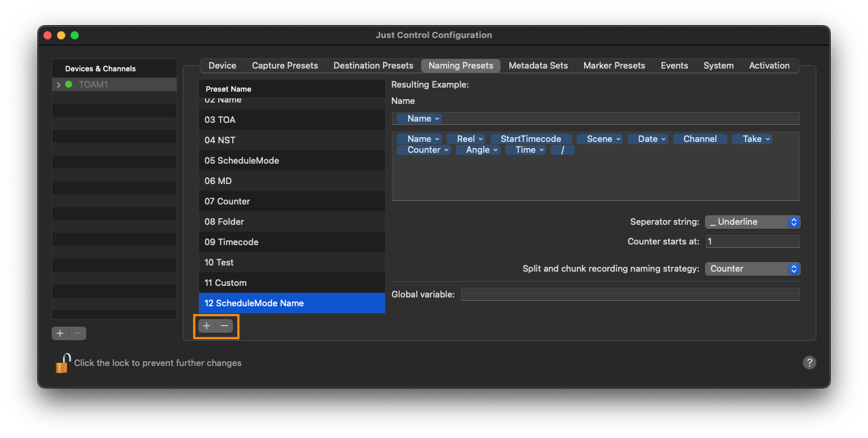Image resolution: width=868 pixels, height=438 pixels.
Task: Open the Capture Presets tab
Action: tap(285, 66)
